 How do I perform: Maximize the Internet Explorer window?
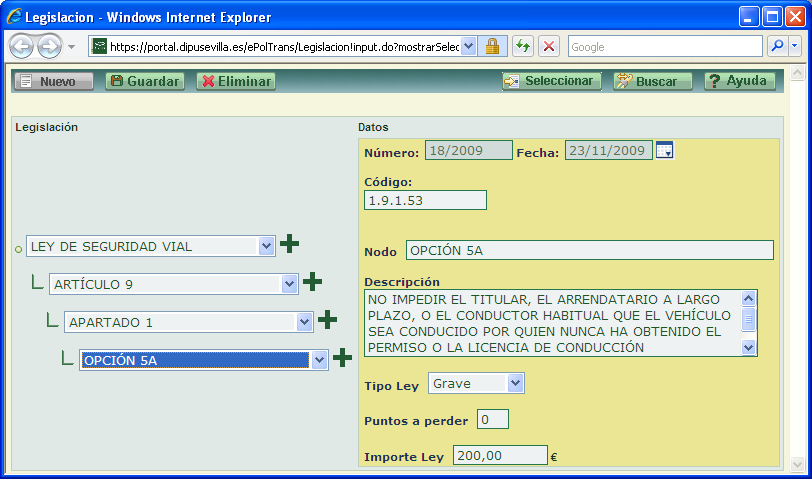click(772, 17)
